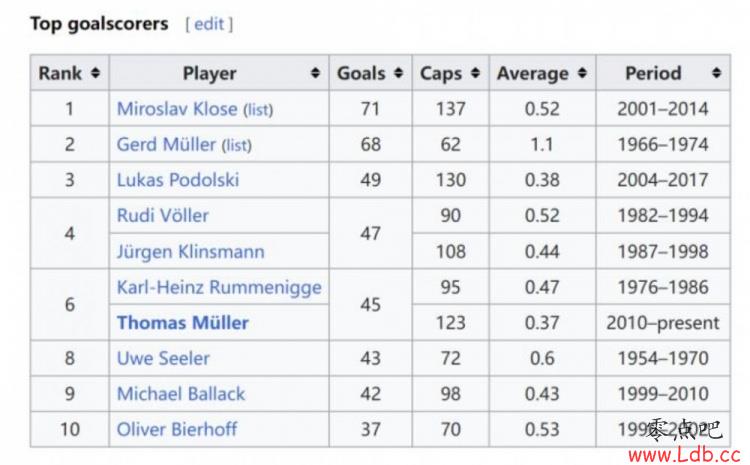The width and height of the screenshot is (750, 465).
Task: Open Michael Ballack player link
Action: pos(181,394)
